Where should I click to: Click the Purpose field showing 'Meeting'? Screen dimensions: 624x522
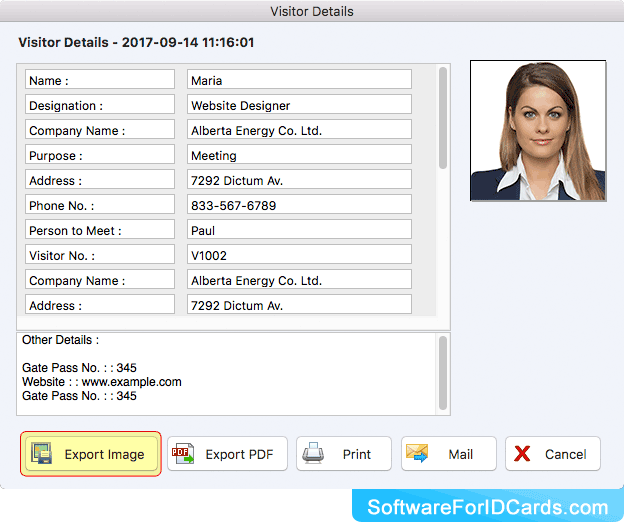299,155
